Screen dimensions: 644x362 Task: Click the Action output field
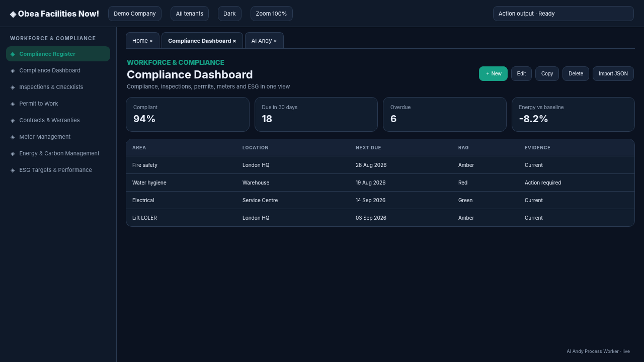[x=563, y=14]
